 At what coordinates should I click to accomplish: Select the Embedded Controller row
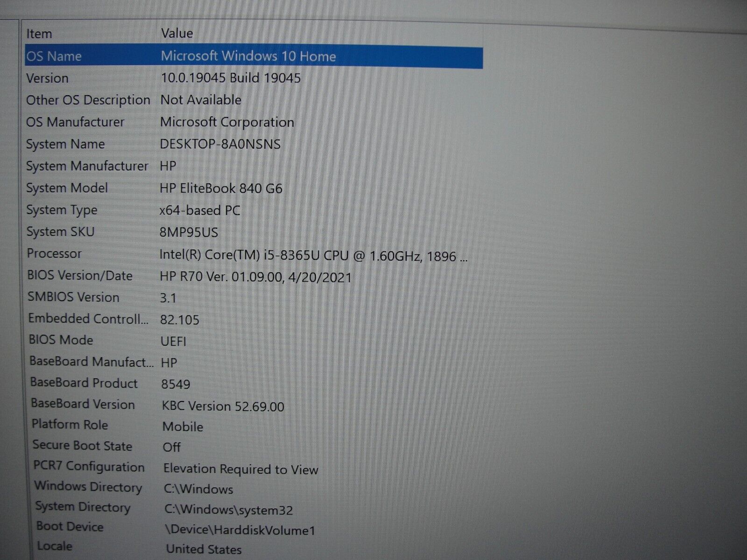click(88, 319)
